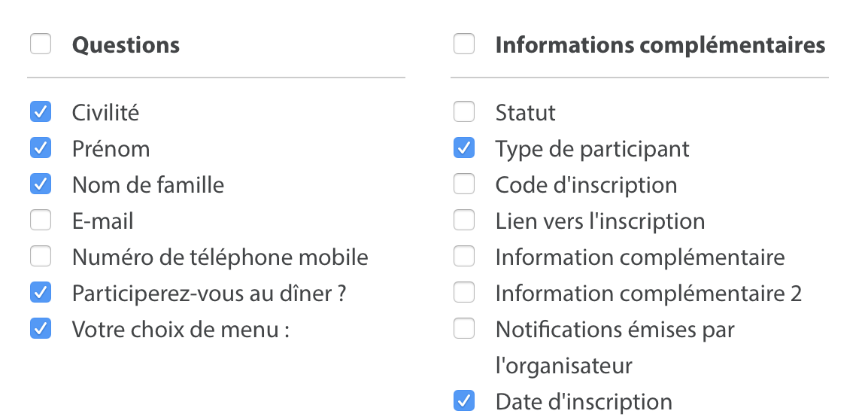
Task: Check the Information complémentaire checkbox
Action: pos(464,257)
